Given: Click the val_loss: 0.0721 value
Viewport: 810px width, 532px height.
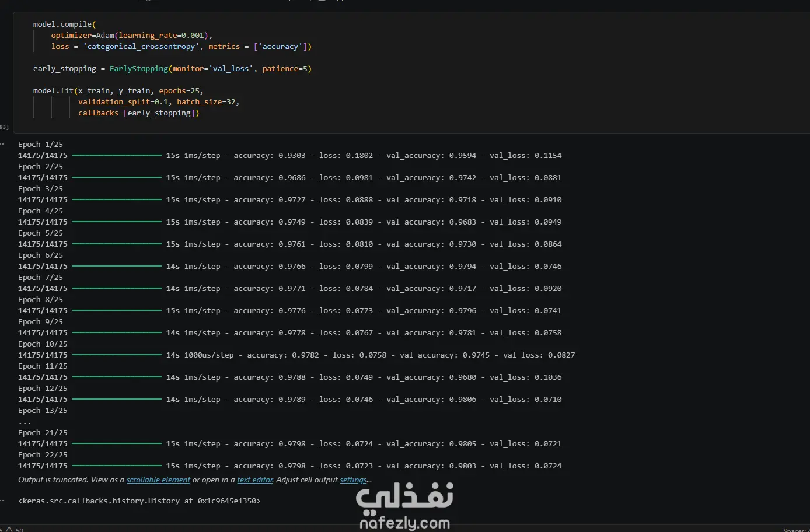Looking at the screenshot, I should point(526,443).
